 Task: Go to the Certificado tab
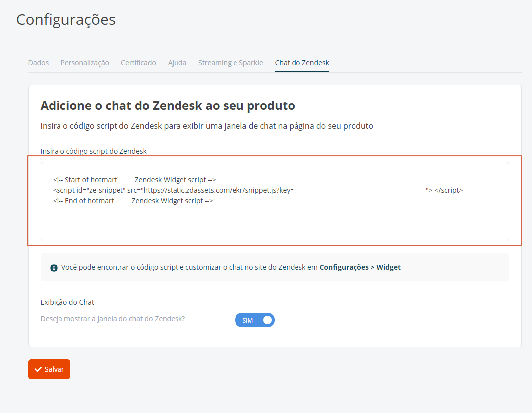(x=138, y=63)
